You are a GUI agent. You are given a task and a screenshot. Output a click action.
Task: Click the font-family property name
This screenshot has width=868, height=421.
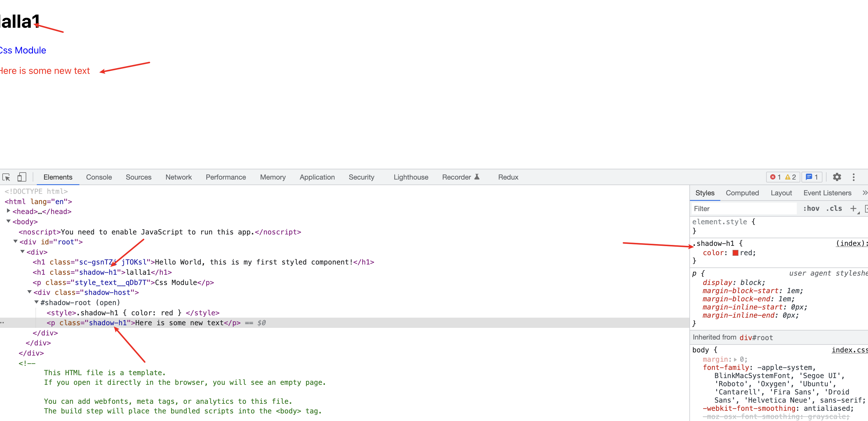pyautogui.click(x=726, y=367)
